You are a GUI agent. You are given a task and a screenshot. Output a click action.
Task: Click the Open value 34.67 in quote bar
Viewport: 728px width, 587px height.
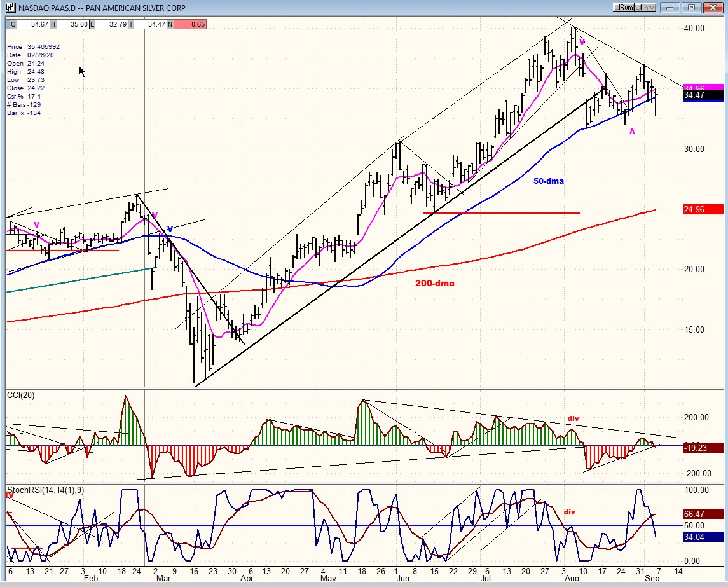point(34,24)
